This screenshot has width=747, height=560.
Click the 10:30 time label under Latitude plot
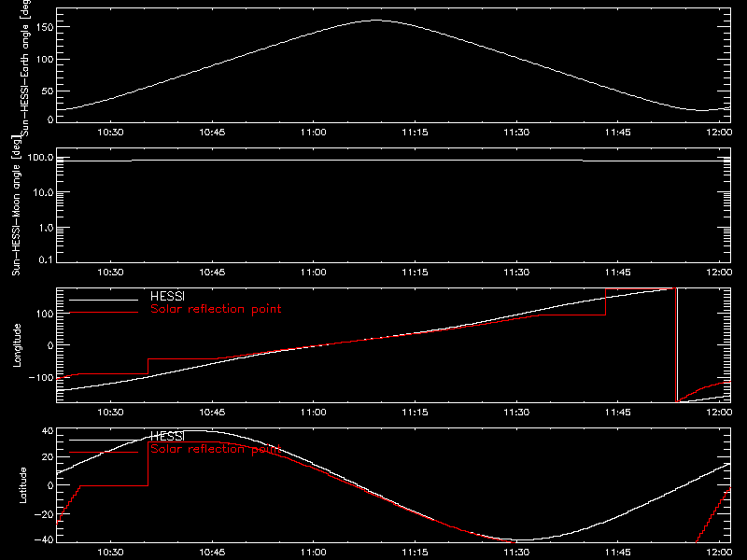[110, 553]
